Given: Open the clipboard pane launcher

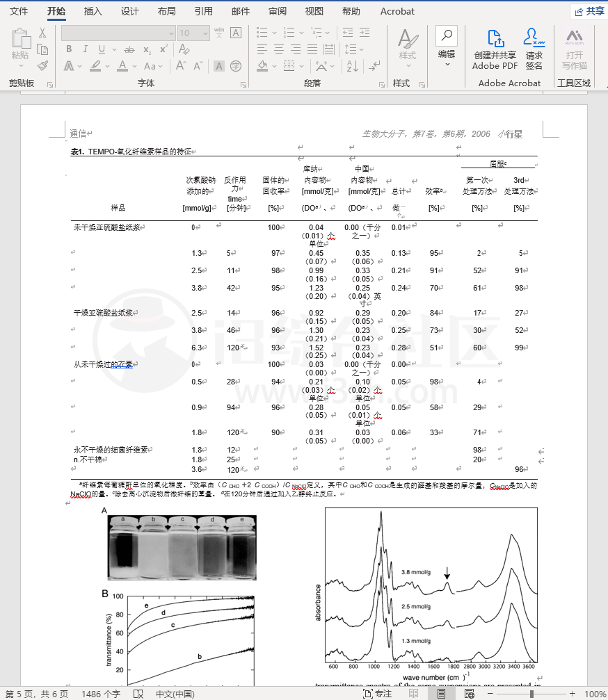Looking at the screenshot, I should [x=50, y=84].
